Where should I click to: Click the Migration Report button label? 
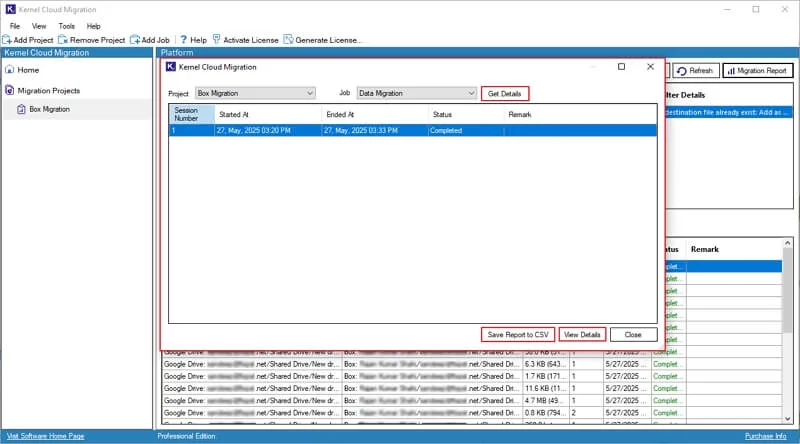pos(762,71)
